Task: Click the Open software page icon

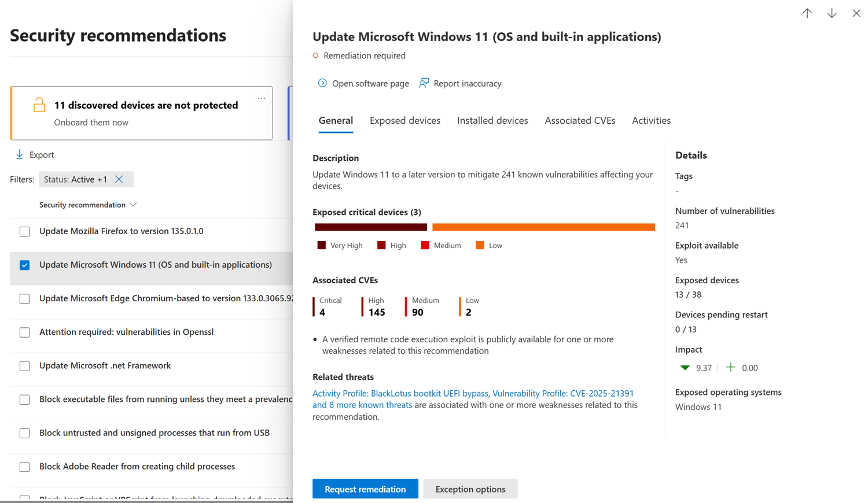Action: pos(322,83)
